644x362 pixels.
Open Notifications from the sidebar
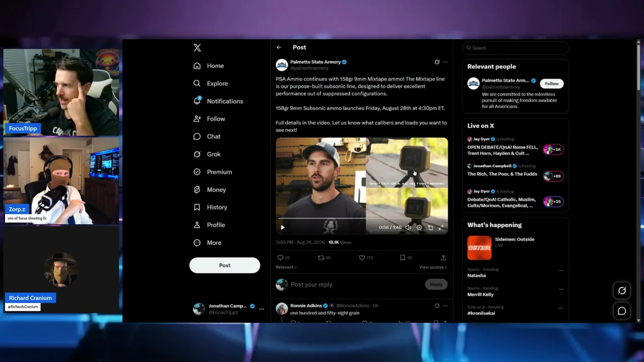click(218, 101)
